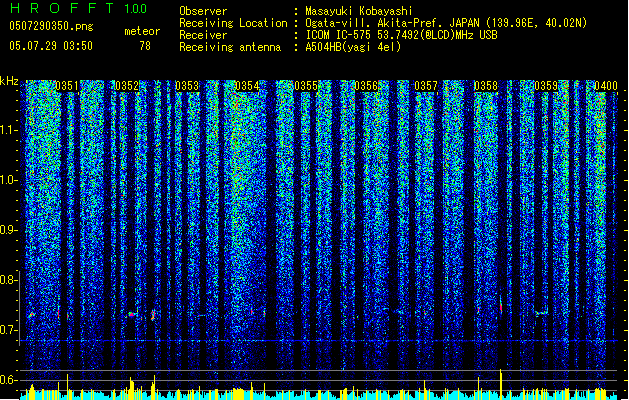The width and height of the screenshot is (629, 400).
Task: Click the 0352 time marker
Action: pyautogui.click(x=127, y=86)
